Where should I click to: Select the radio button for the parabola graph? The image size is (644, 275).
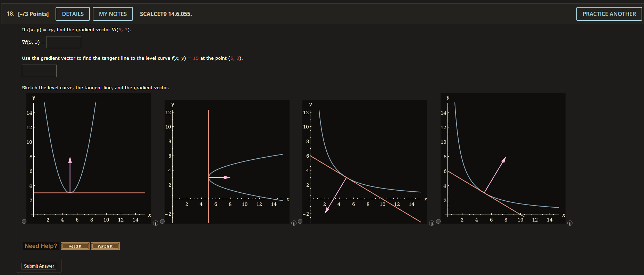click(x=24, y=222)
